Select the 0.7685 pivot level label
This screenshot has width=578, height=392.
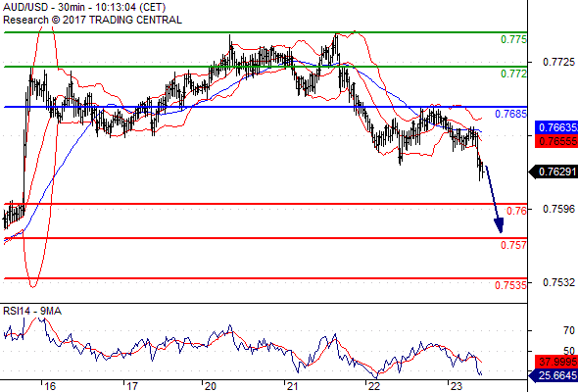pyautogui.click(x=511, y=114)
